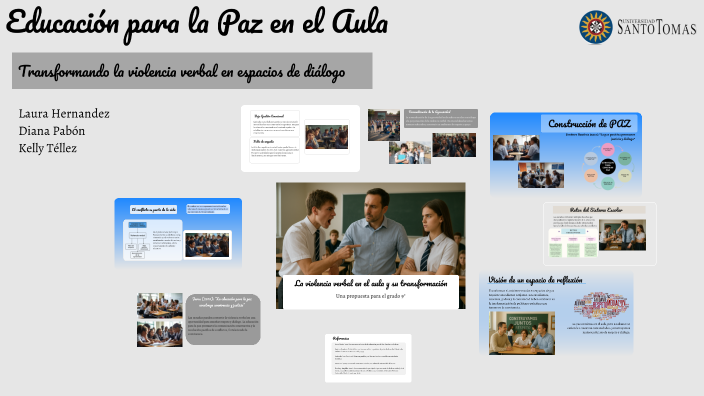Click the 'Normalización de la Agresividad' gray box
This screenshot has width=704, height=396.
(440, 119)
